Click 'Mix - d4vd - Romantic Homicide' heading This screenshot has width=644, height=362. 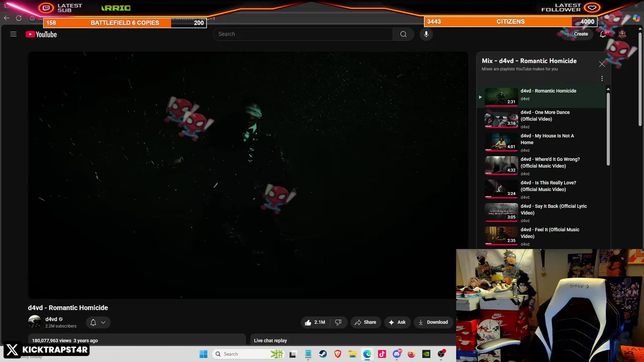click(x=529, y=61)
